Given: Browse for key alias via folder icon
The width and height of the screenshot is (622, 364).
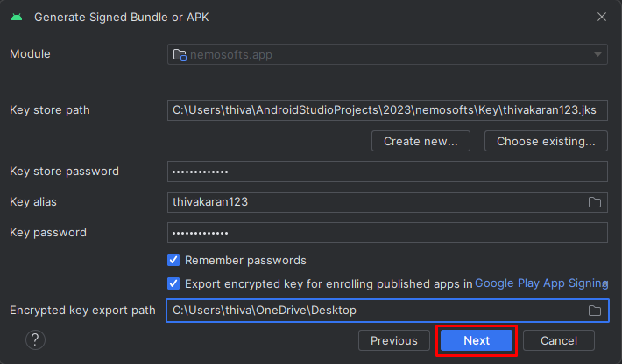Looking at the screenshot, I should tap(594, 202).
